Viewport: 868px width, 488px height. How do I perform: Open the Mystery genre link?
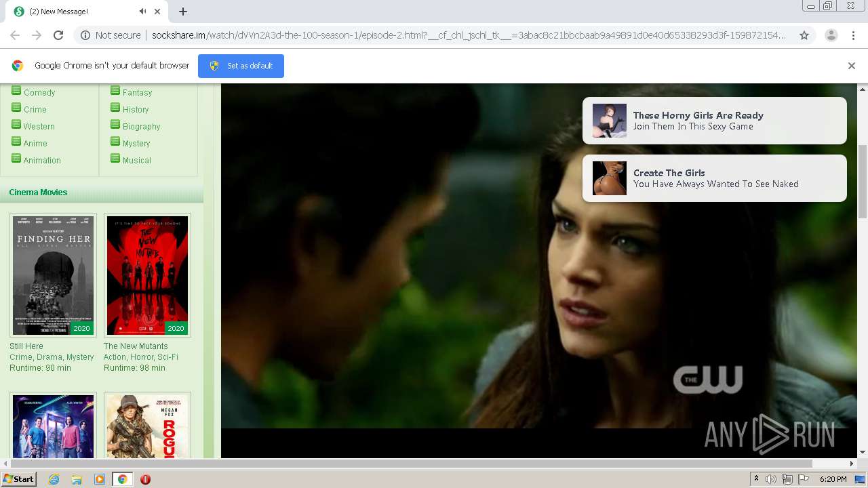136,144
